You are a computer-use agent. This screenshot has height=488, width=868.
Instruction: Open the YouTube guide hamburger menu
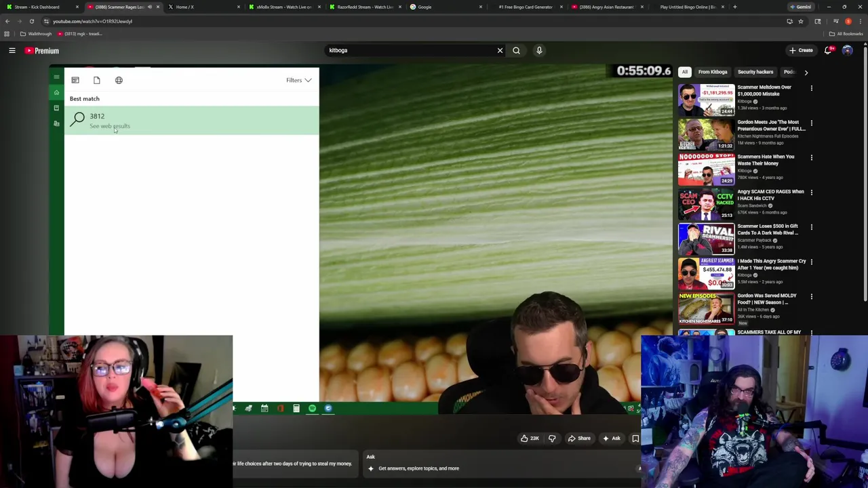point(12,51)
